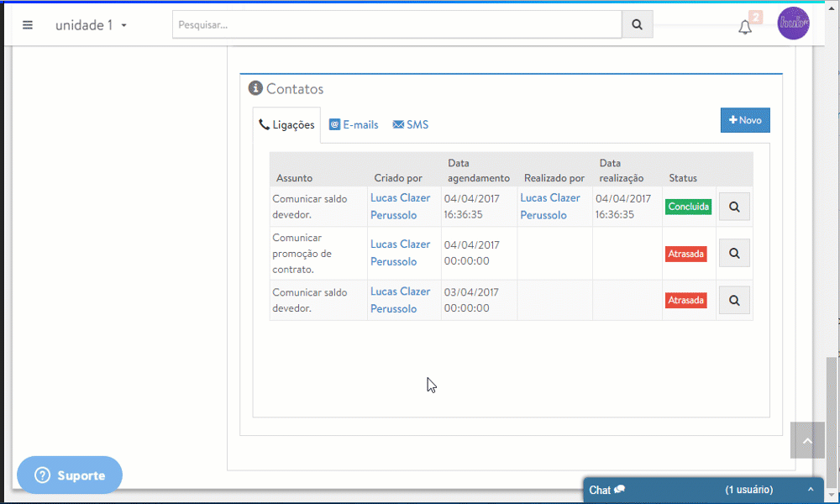Open the hamburger sidebar menu
The height and width of the screenshot is (504, 840).
28,25
